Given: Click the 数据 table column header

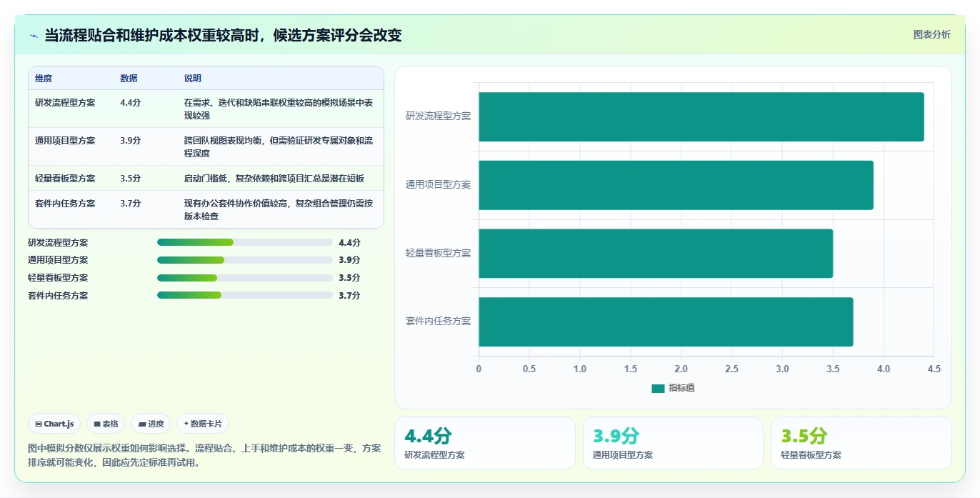Looking at the screenshot, I should coord(129,79).
